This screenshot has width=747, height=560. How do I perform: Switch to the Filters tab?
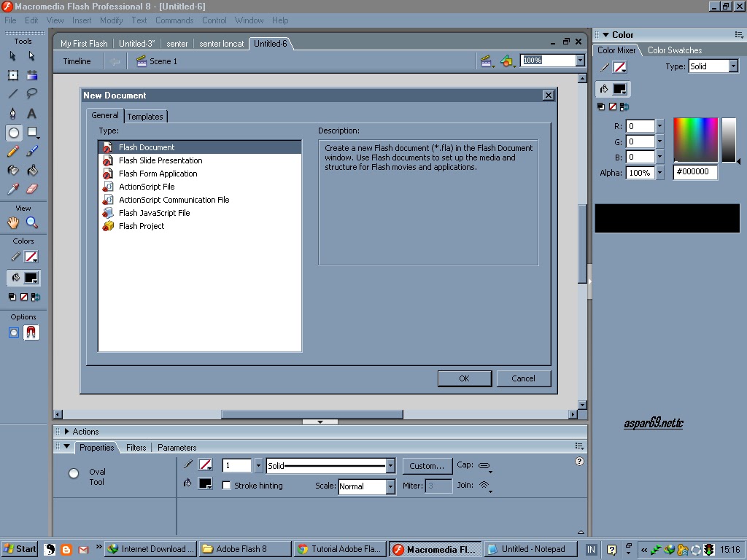coord(136,448)
